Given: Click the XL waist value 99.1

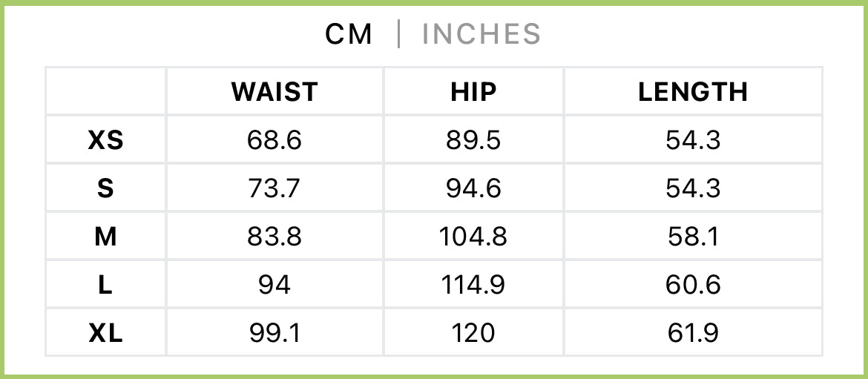Looking at the screenshot, I should (x=274, y=334).
